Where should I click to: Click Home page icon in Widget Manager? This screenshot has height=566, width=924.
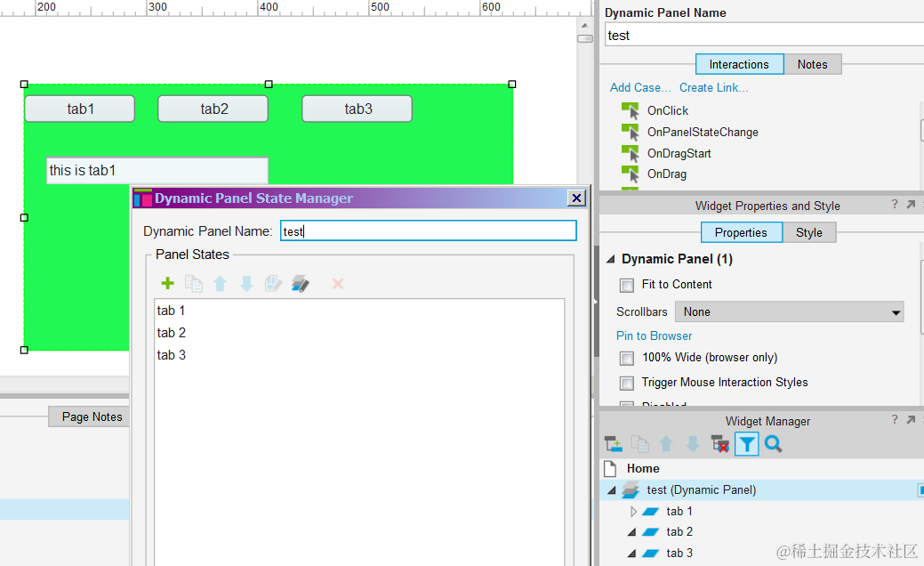(610, 469)
